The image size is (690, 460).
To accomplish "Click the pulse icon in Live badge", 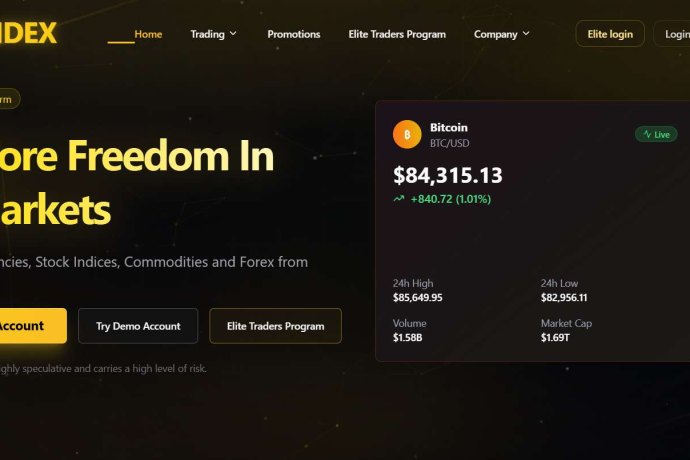I will (x=647, y=134).
